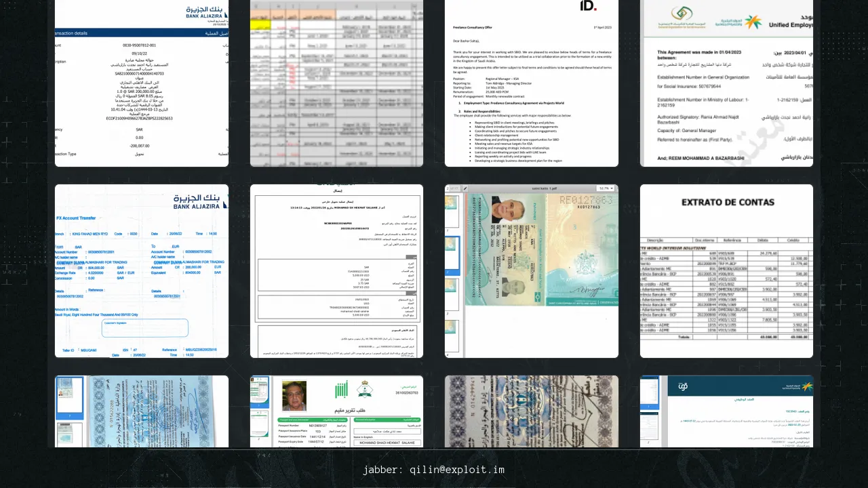Open the gray stamped document thumbnail in bottom row
This screenshot has height=488, width=868.
(x=531, y=411)
